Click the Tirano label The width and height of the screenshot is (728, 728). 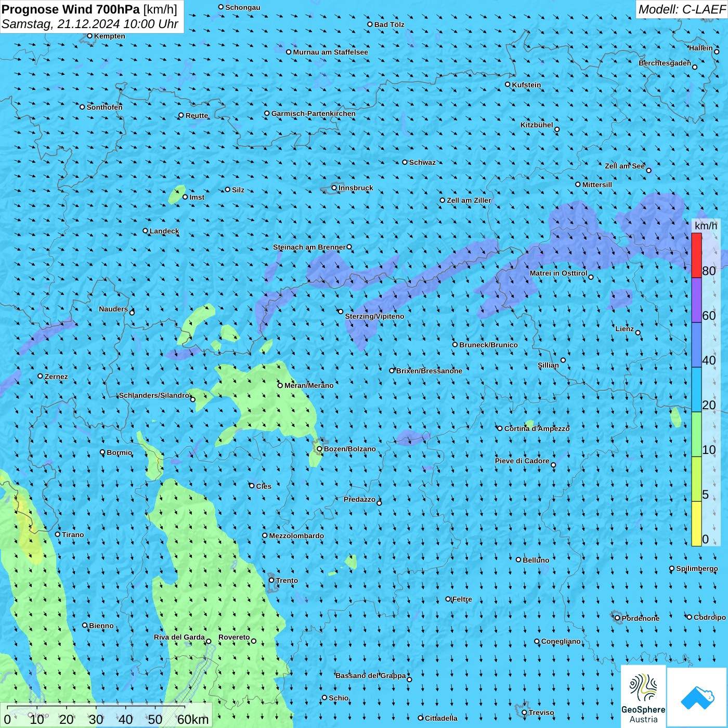pyautogui.click(x=73, y=535)
